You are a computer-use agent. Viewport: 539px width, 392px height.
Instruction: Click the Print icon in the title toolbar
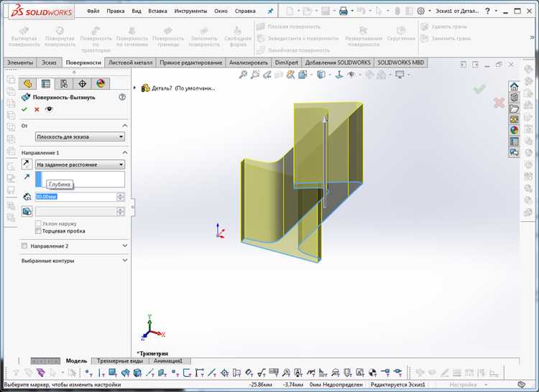pos(343,11)
